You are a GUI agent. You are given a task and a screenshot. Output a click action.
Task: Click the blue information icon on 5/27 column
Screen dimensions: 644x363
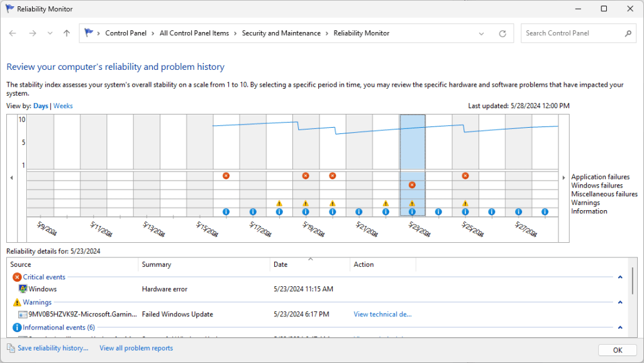(x=518, y=212)
